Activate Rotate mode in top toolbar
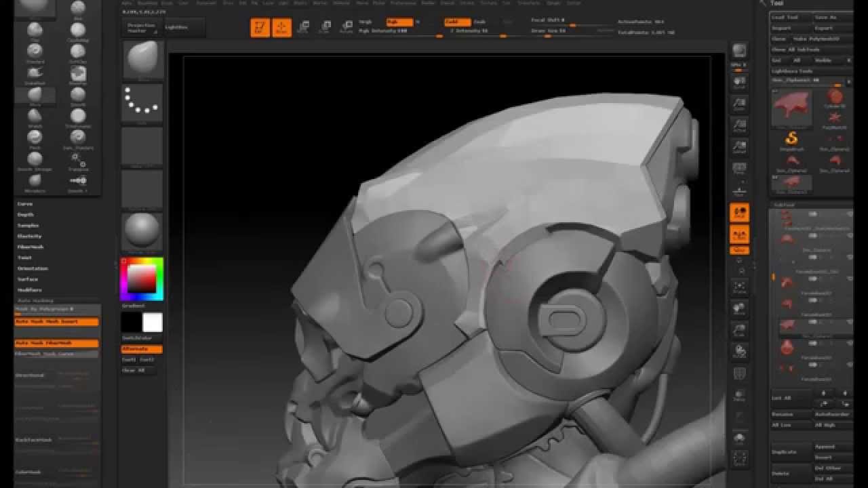This screenshot has width=868, height=488. 347,27
